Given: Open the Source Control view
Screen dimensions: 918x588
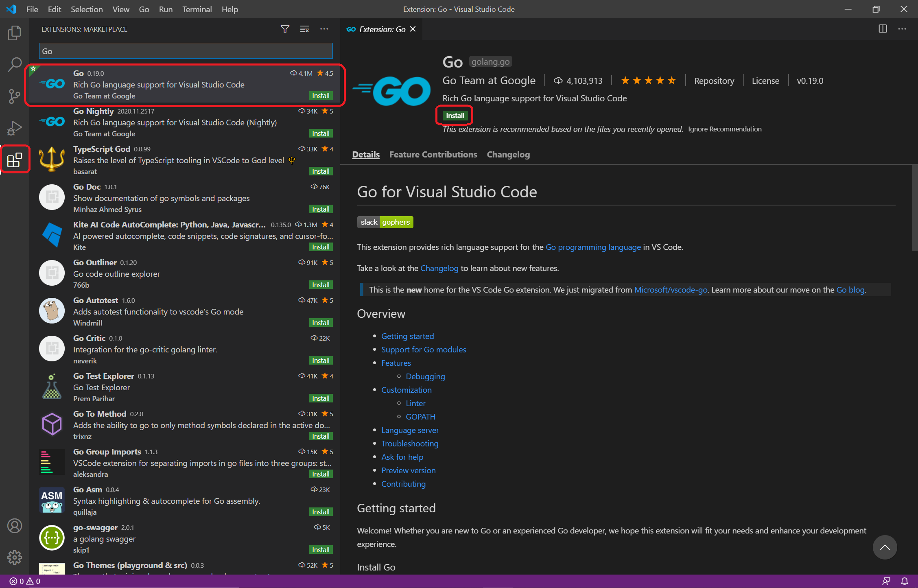Looking at the screenshot, I should click(x=15, y=96).
